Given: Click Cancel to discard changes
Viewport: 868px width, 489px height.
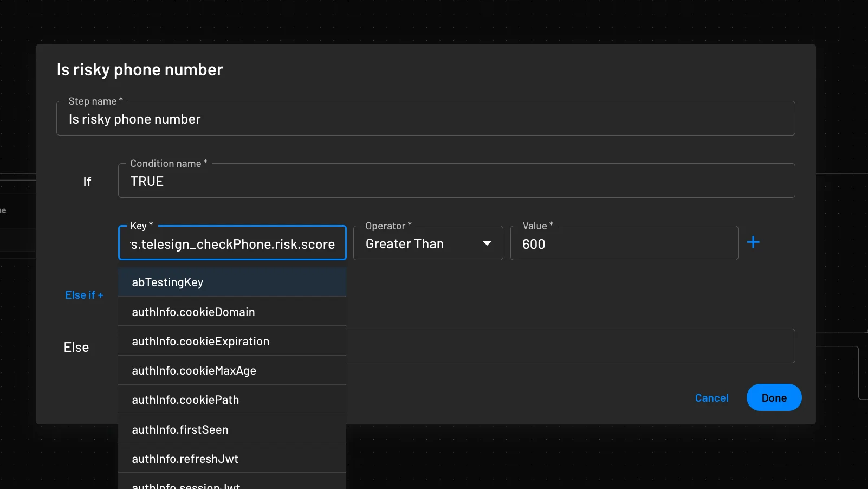Looking at the screenshot, I should [x=711, y=397].
